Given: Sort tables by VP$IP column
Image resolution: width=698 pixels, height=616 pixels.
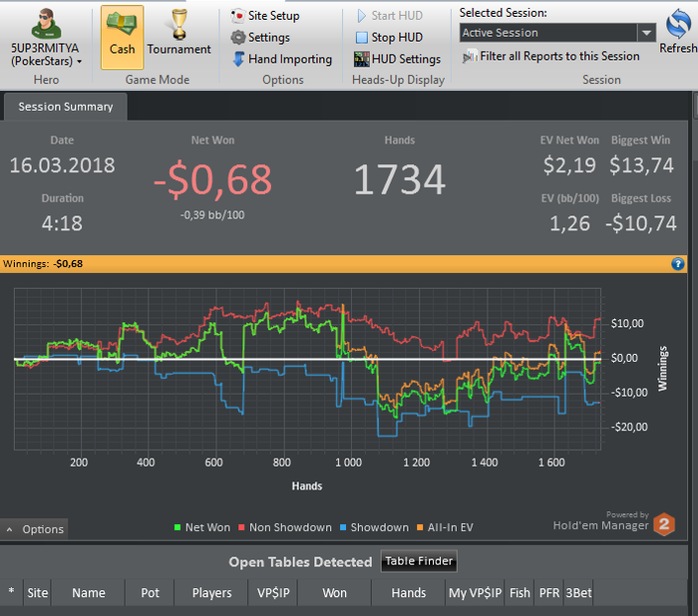Looking at the screenshot, I should pos(273,593).
